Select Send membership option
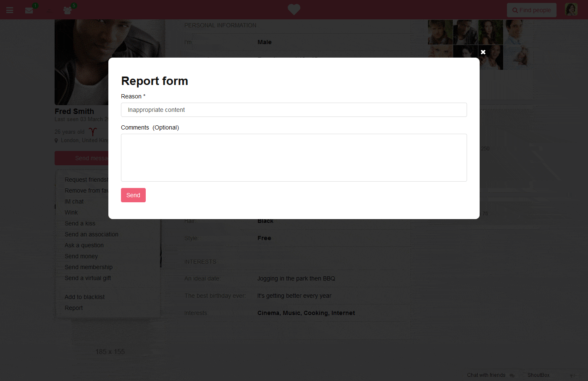 point(89,267)
